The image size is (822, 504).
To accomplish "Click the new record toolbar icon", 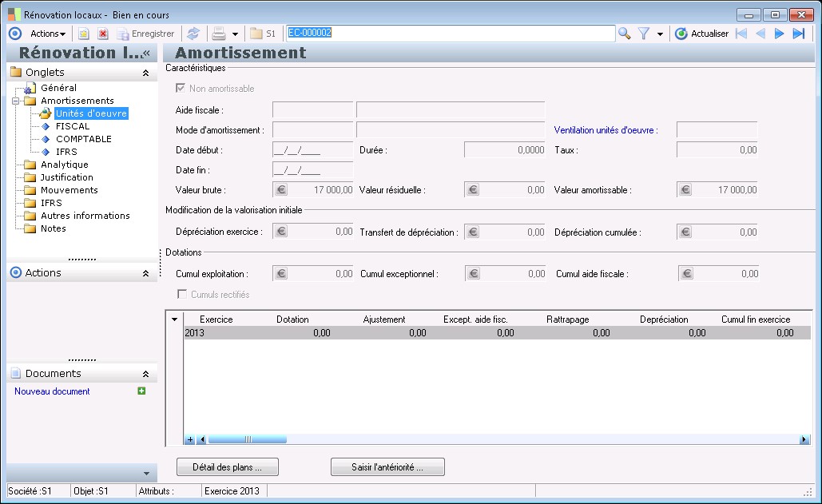I will point(83,34).
